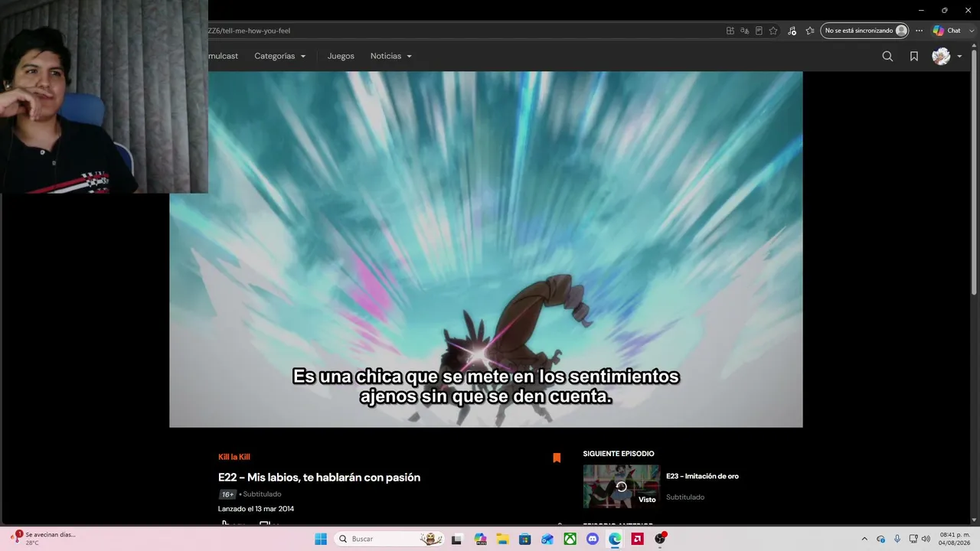Open the Juegos nav item
980x551 pixels.
[341, 56]
